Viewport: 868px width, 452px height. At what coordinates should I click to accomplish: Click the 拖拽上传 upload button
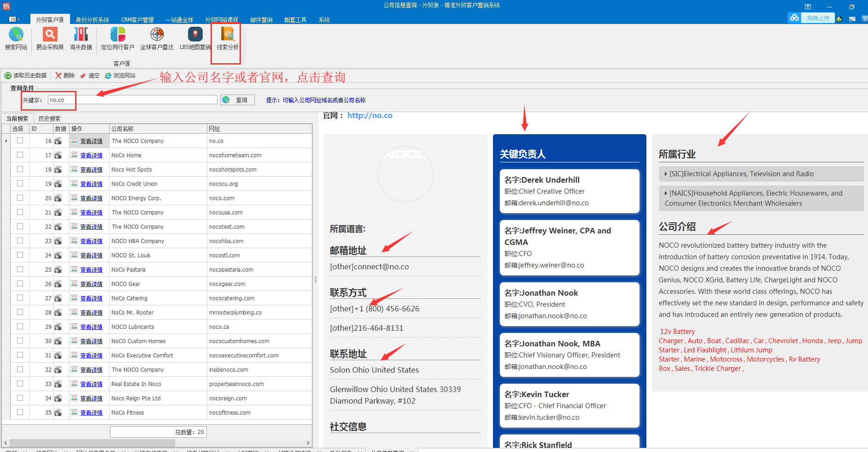pos(818,18)
